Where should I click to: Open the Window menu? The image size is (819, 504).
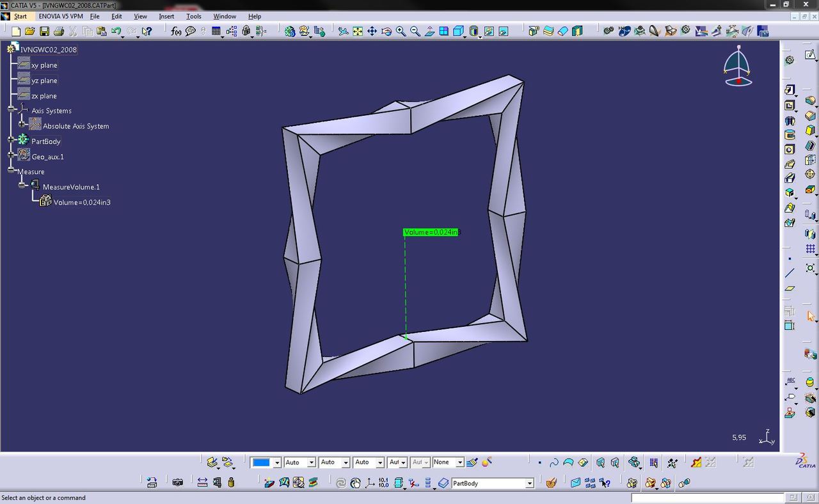coord(225,16)
